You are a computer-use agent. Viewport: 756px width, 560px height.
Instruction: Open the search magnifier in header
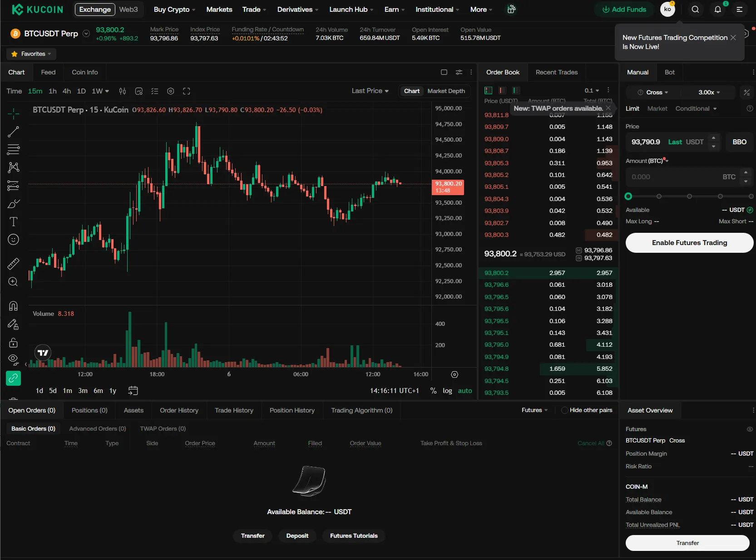(695, 10)
